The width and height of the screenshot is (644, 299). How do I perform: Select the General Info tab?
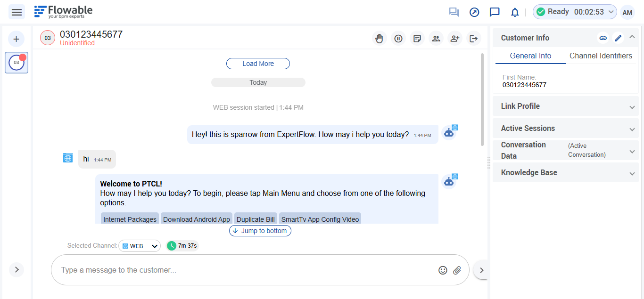pos(530,56)
